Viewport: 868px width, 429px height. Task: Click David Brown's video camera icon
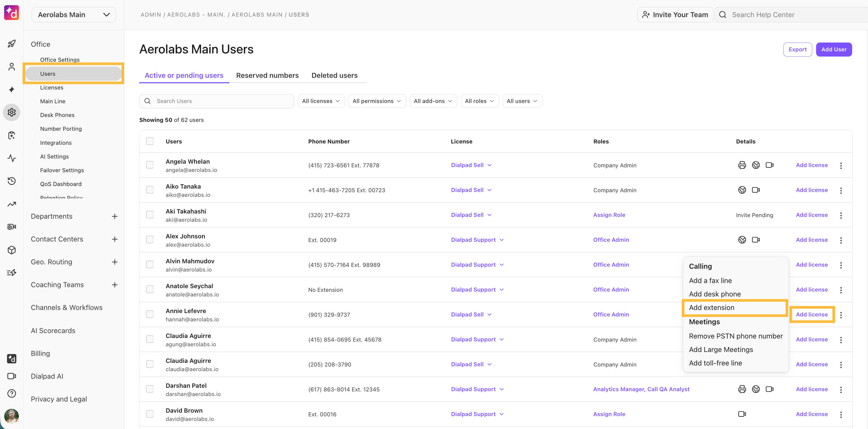742,414
